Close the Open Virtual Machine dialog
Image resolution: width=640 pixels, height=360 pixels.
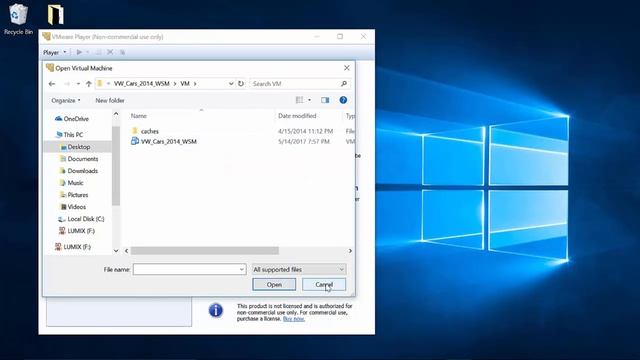pos(347,68)
